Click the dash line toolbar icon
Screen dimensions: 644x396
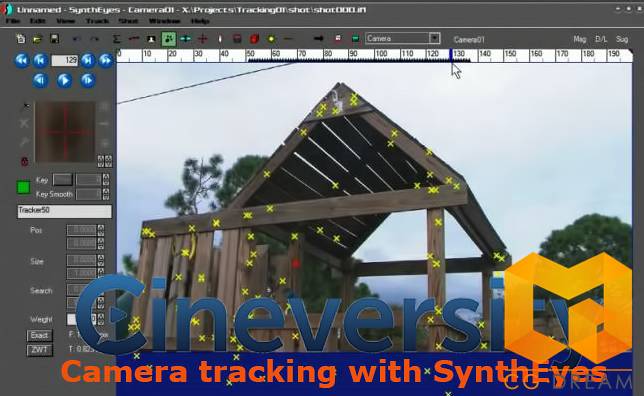289,39
